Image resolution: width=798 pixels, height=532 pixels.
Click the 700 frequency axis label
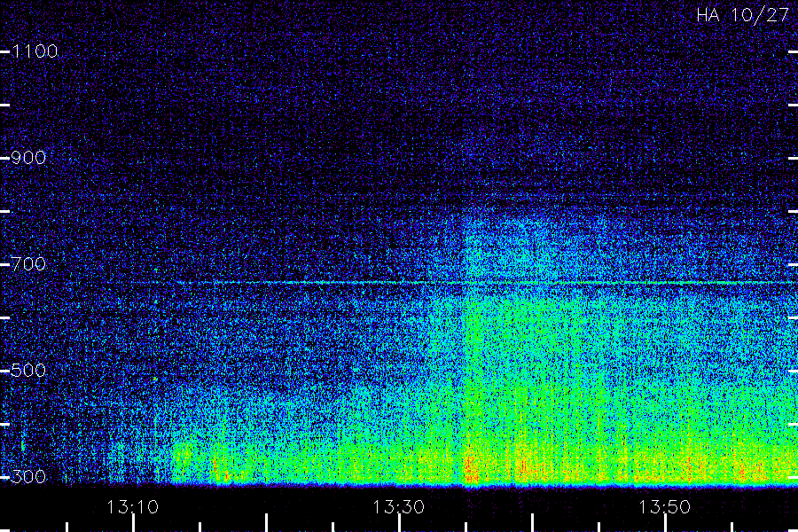click(x=28, y=264)
